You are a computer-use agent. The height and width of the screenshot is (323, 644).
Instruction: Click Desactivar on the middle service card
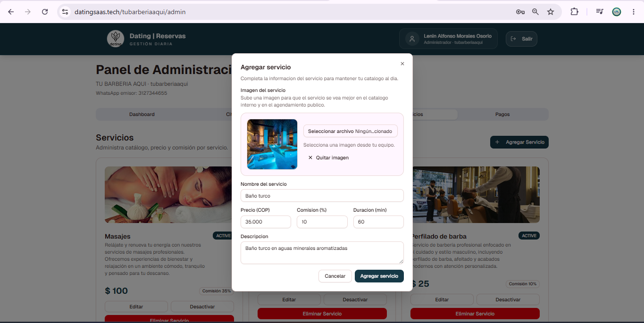pos(355,299)
